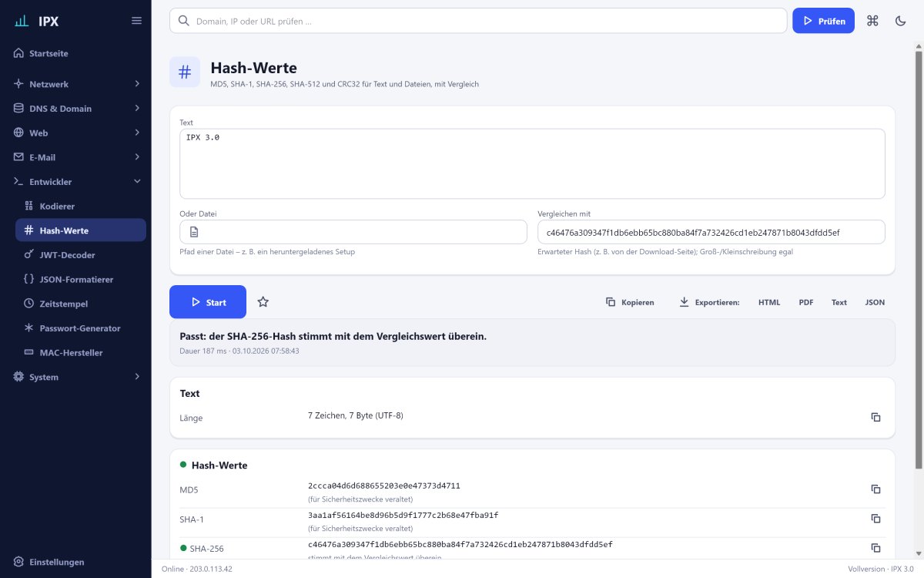Click the Vergleichen mit hash field

(x=711, y=232)
